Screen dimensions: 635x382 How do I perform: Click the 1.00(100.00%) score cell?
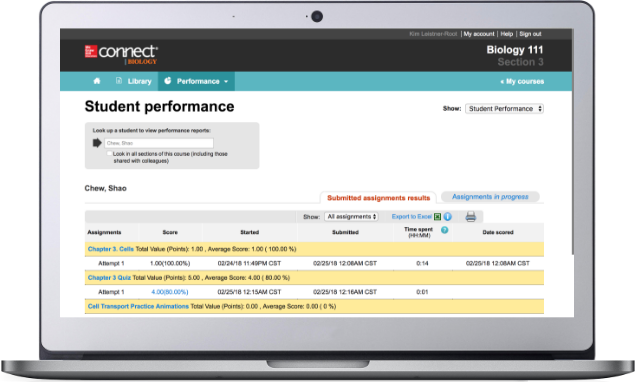coord(170,263)
